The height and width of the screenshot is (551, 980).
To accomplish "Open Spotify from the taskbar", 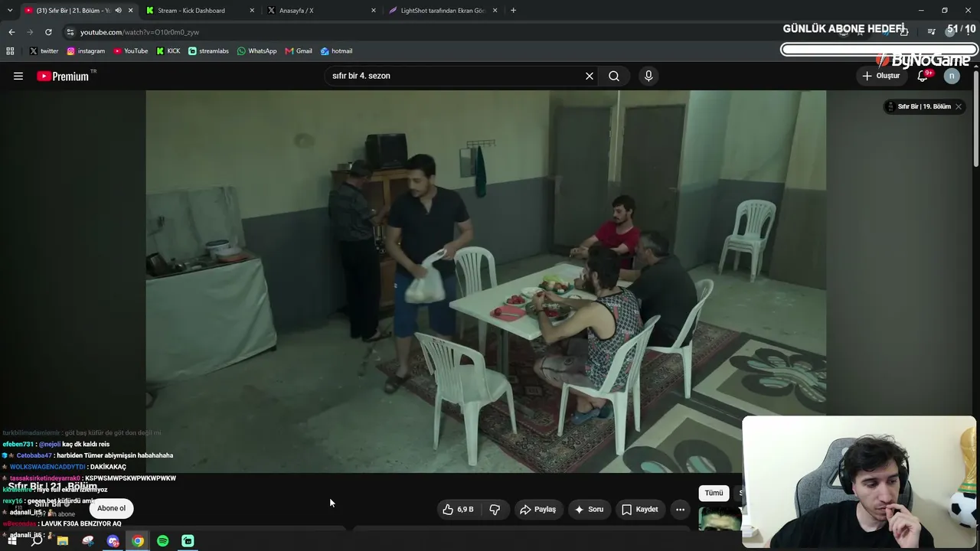I will [x=163, y=541].
